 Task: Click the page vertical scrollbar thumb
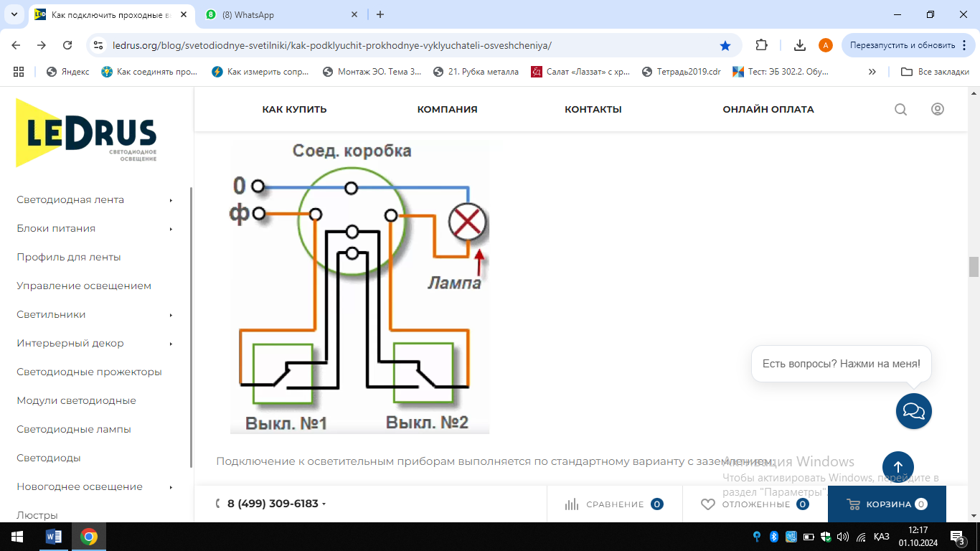click(974, 267)
